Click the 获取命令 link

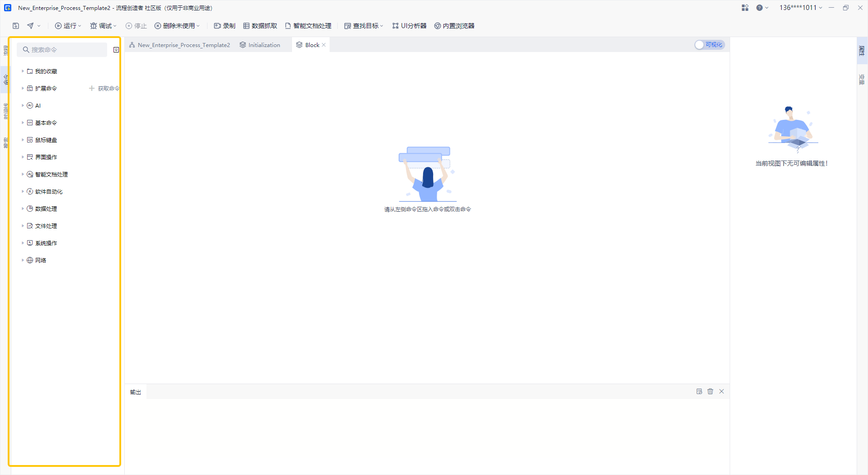coord(104,88)
